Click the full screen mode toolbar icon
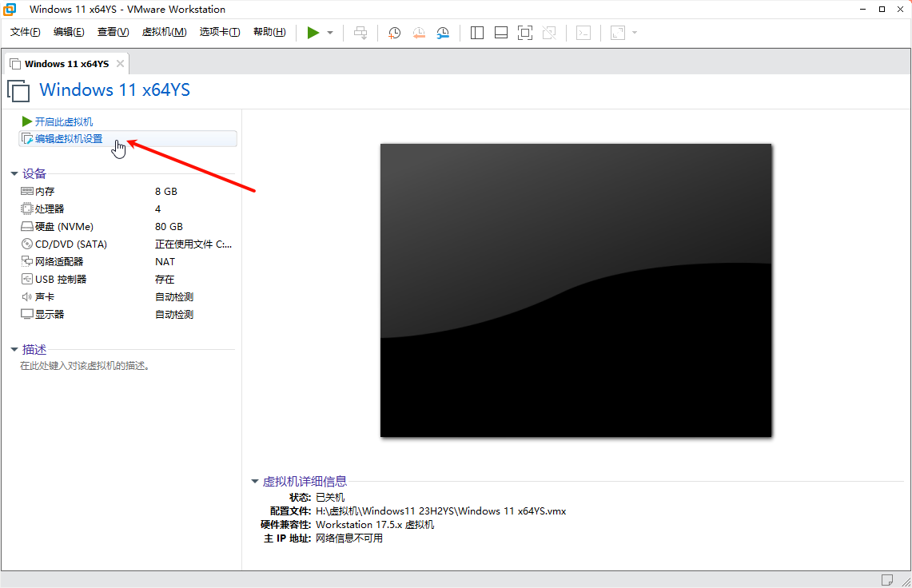The image size is (912, 588). [x=524, y=33]
